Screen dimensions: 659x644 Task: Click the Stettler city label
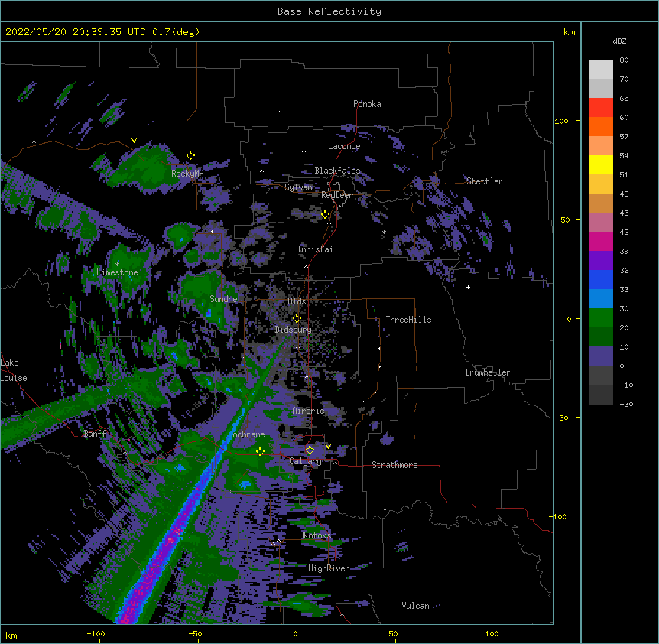tap(484, 181)
